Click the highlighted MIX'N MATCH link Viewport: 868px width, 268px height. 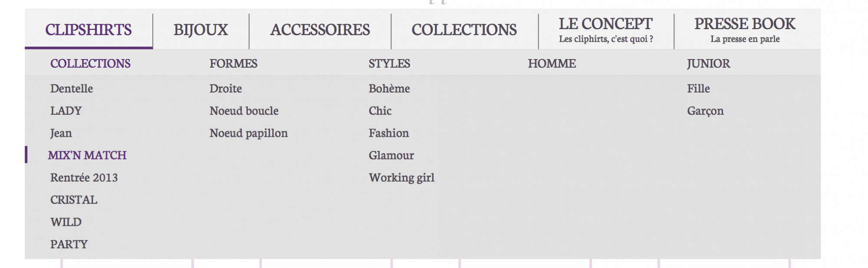pos(87,155)
